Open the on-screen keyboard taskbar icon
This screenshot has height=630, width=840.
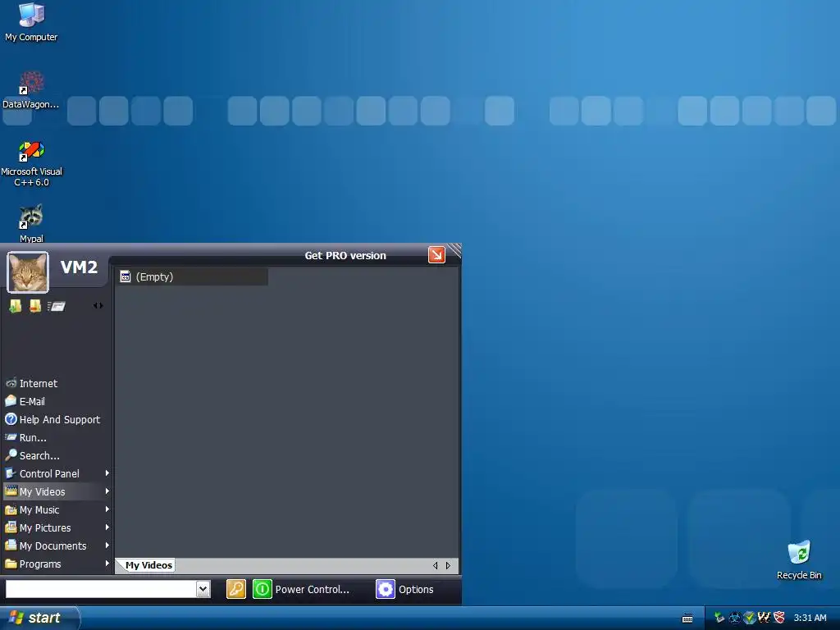687,619
